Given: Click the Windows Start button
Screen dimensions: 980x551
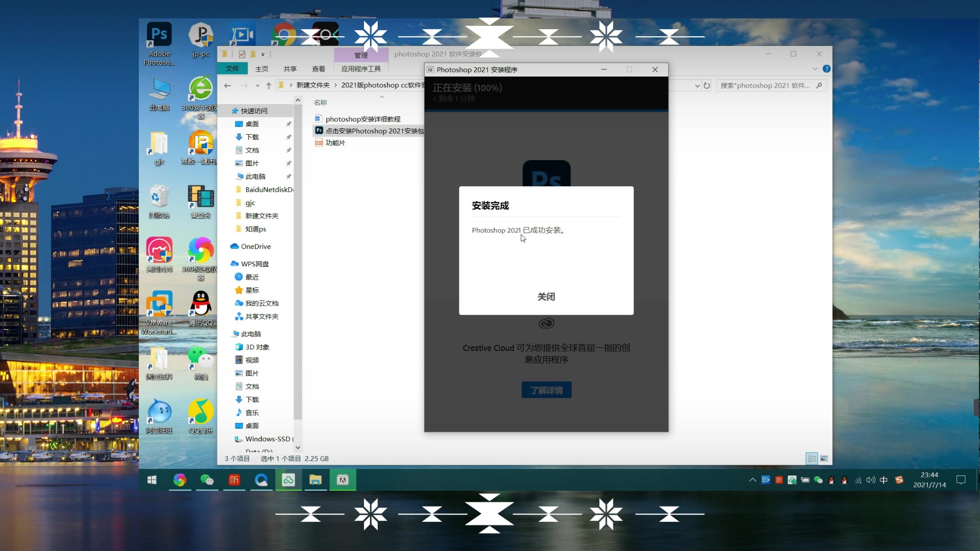Looking at the screenshot, I should point(152,480).
